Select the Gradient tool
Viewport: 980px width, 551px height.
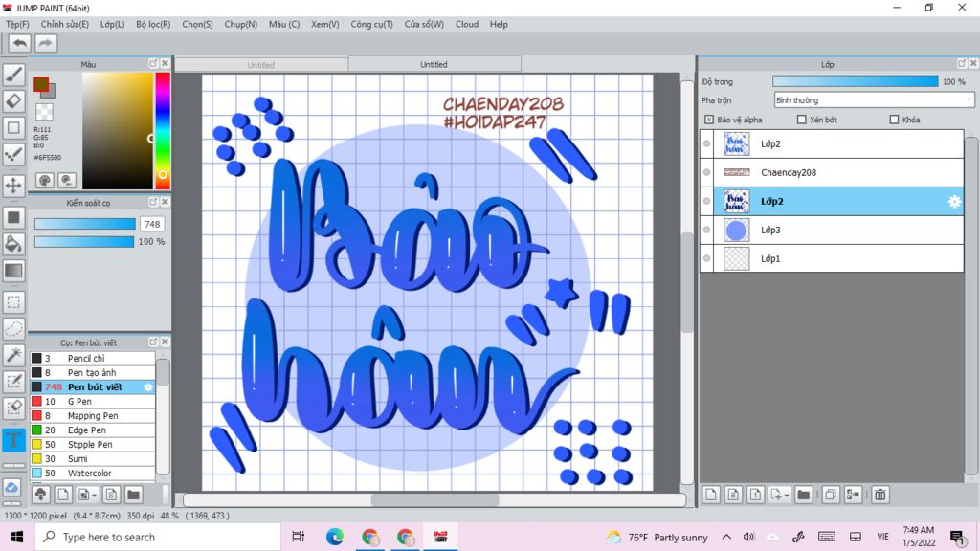coord(13,271)
